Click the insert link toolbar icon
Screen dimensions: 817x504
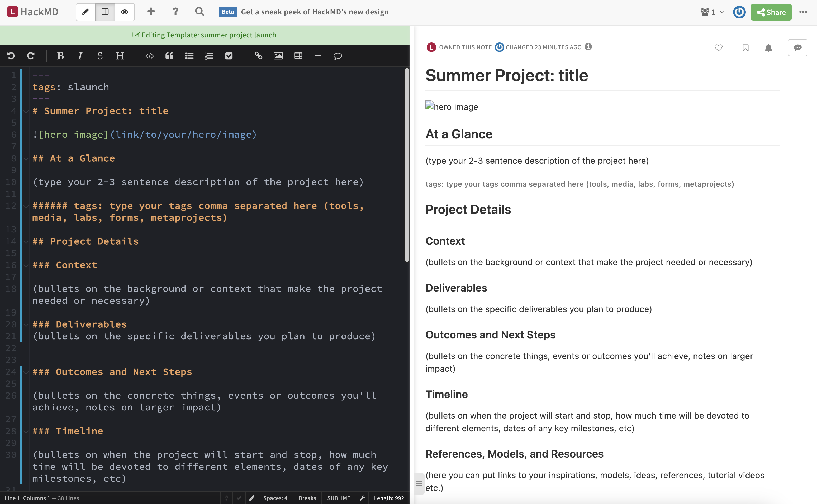(258, 56)
